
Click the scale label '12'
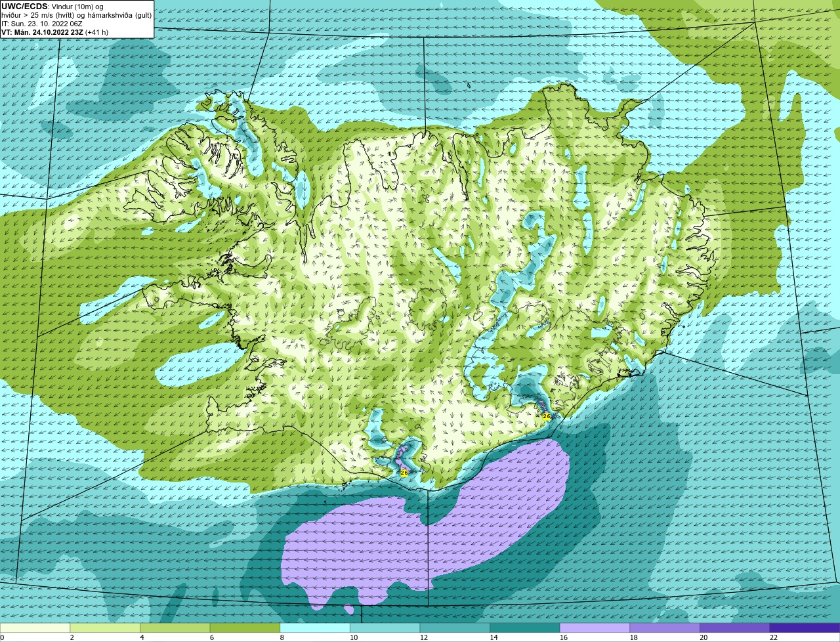coord(424,637)
